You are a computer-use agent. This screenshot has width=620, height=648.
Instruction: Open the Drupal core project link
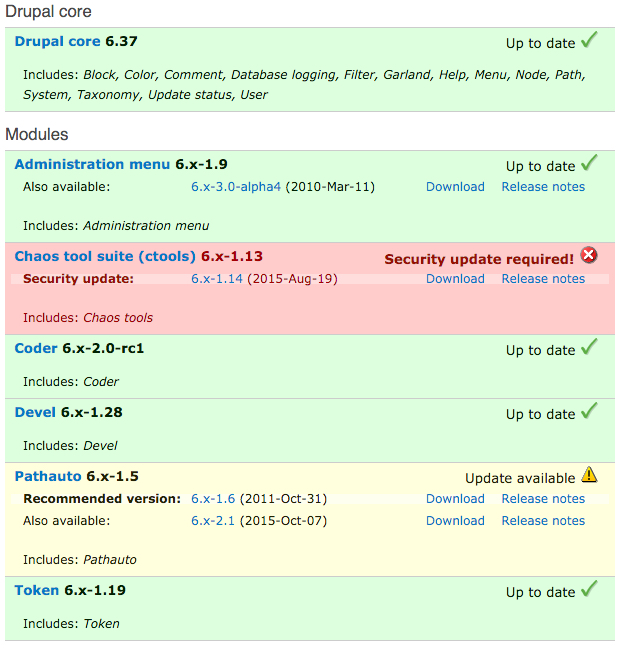point(58,42)
